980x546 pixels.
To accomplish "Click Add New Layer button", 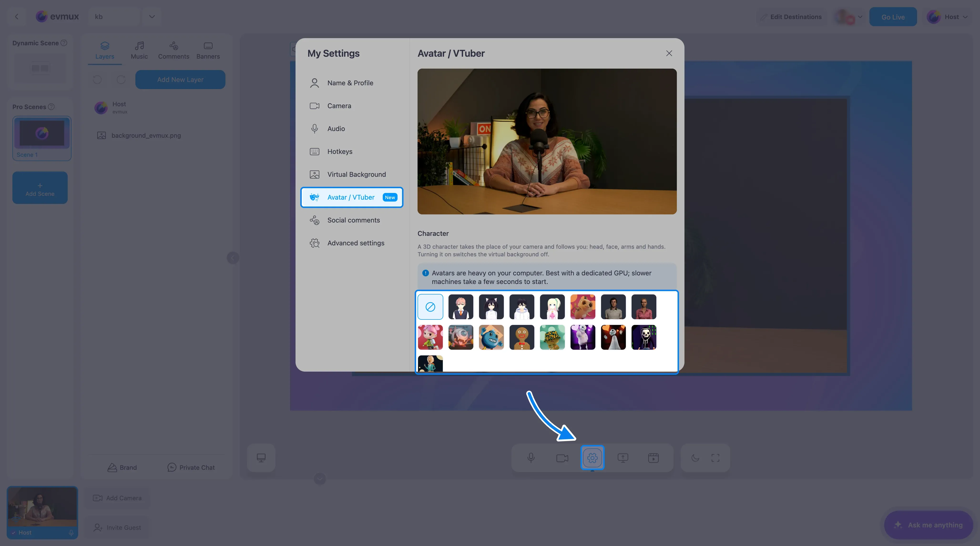I will click(180, 80).
